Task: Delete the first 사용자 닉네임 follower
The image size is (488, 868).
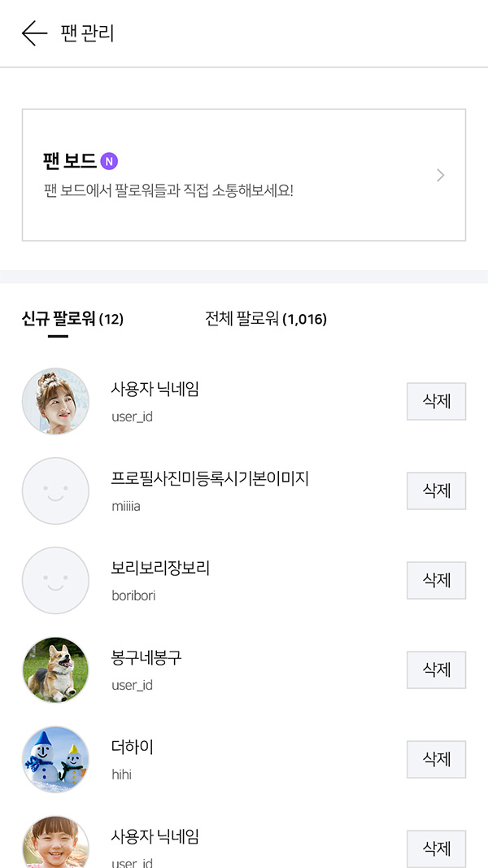Action: pyautogui.click(x=436, y=401)
